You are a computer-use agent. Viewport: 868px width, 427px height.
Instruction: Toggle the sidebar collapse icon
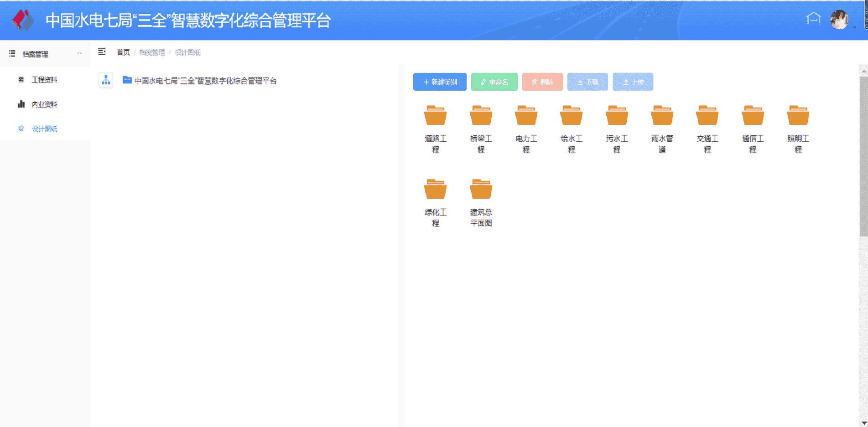coord(102,52)
